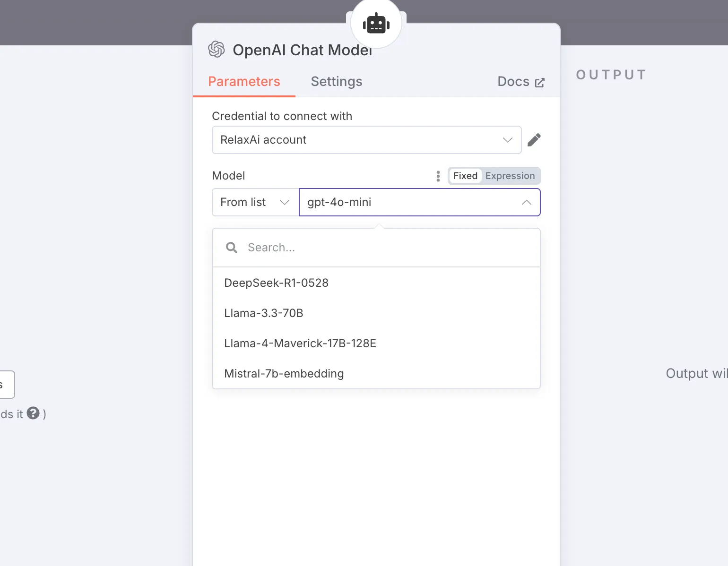Focus the model Search field
Image resolution: width=728 pixels, height=566 pixels.
point(376,248)
